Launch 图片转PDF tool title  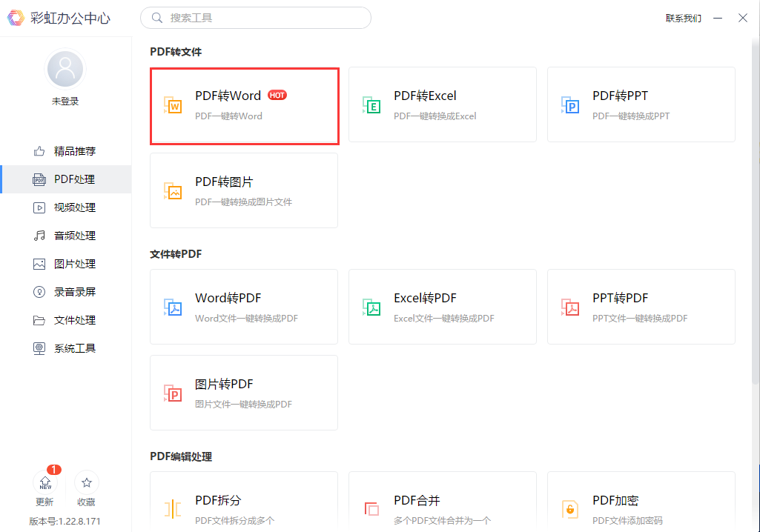tap(224, 385)
